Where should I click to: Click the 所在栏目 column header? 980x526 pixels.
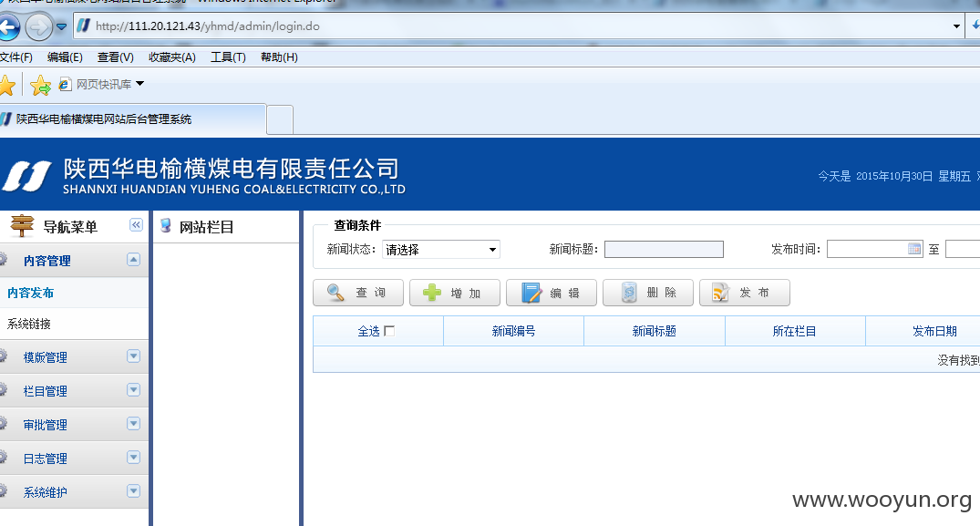(795, 331)
